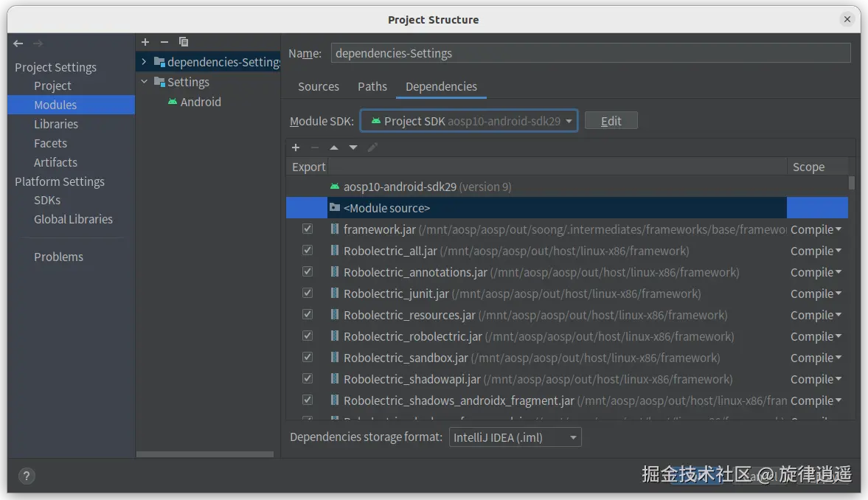Image resolution: width=868 pixels, height=500 pixels.
Task: Add a dependency with the plus icon
Action: coord(296,147)
